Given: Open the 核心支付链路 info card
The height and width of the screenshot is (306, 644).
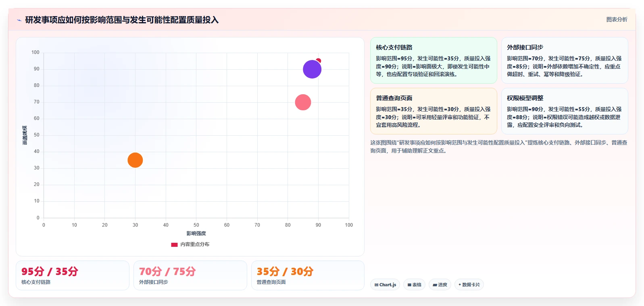Looking at the screenshot, I should click(x=434, y=60).
